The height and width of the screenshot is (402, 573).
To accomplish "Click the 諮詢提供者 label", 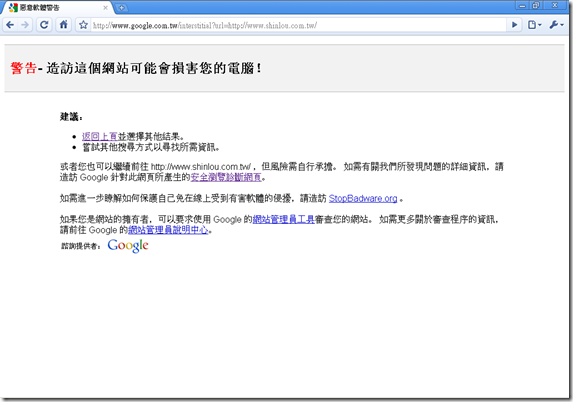I will click(80, 246).
